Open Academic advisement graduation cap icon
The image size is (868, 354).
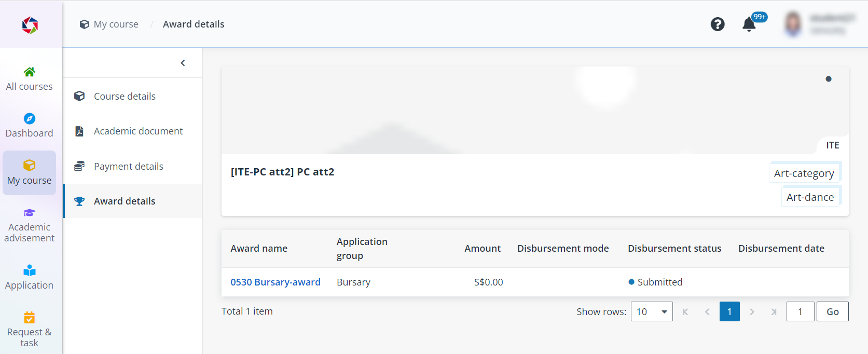tap(30, 213)
